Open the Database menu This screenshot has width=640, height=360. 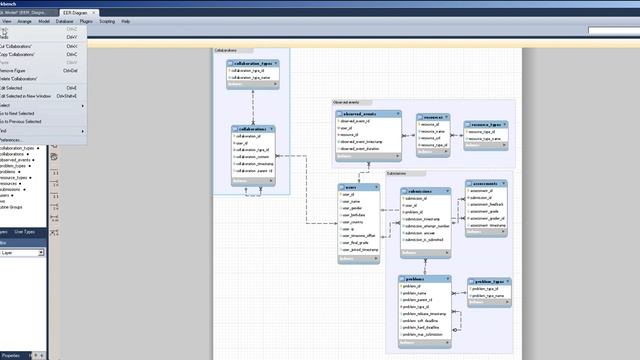point(64,21)
